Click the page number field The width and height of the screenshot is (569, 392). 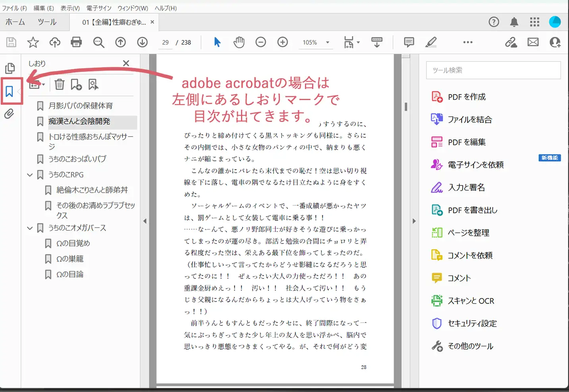tap(166, 42)
